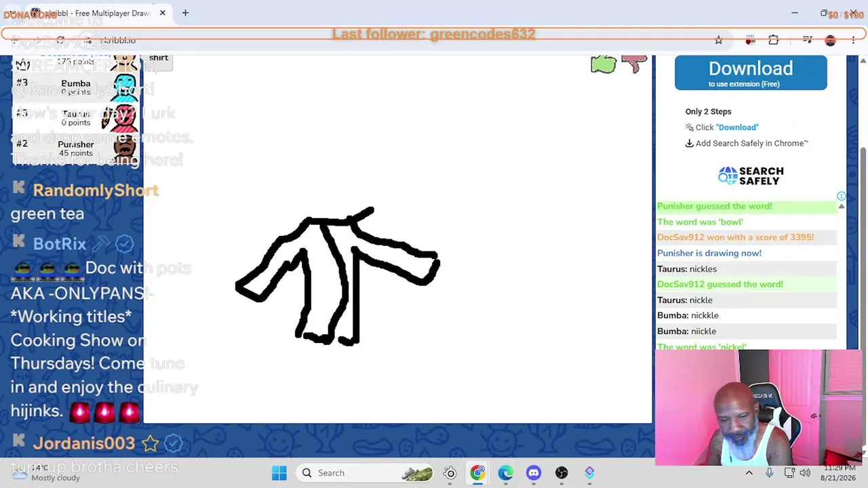Click the Download extension ad button

click(x=751, y=73)
